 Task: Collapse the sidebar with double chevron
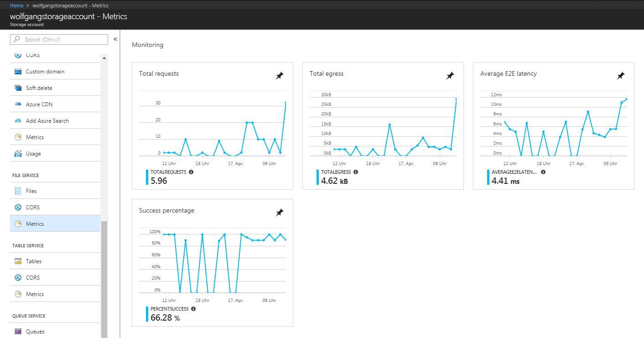click(x=115, y=39)
